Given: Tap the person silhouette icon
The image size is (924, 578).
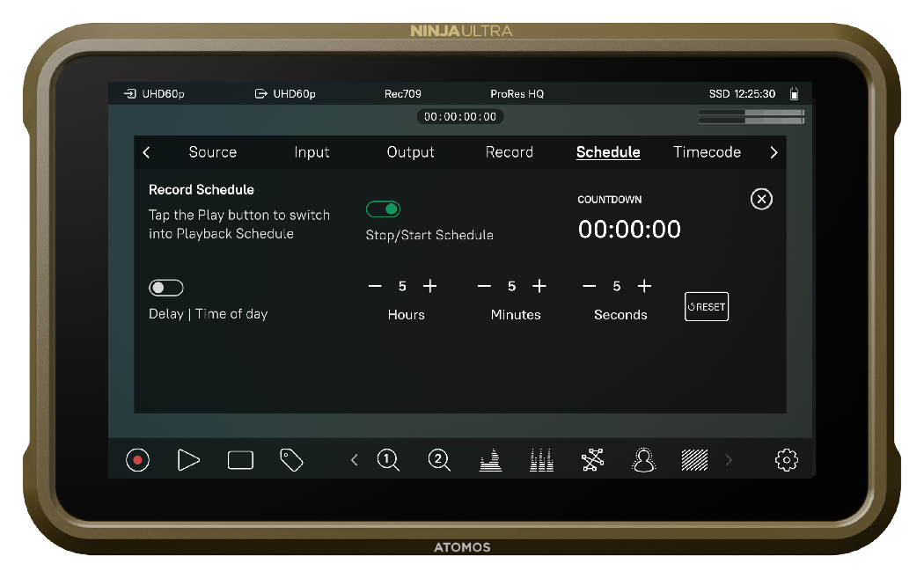Looking at the screenshot, I should (643, 460).
